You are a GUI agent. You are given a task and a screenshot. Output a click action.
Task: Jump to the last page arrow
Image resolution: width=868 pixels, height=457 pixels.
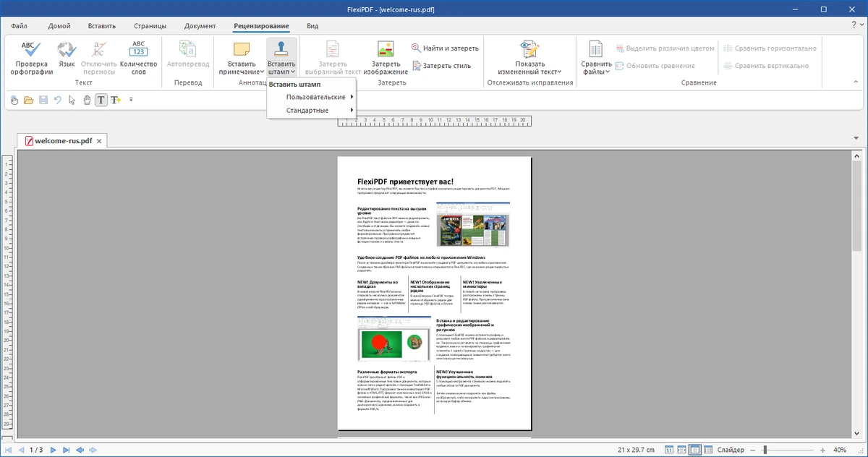pyautogui.click(x=66, y=450)
